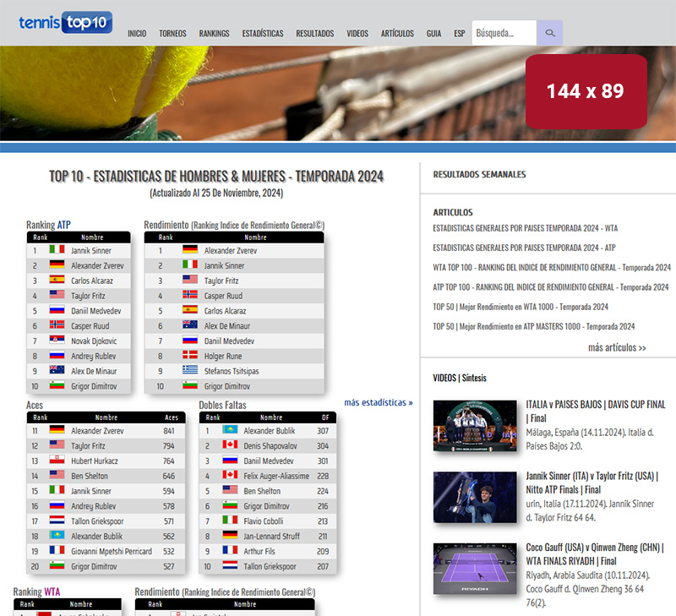Follow the 'más artículos >>' link
676x616 pixels.
pyautogui.click(x=617, y=347)
